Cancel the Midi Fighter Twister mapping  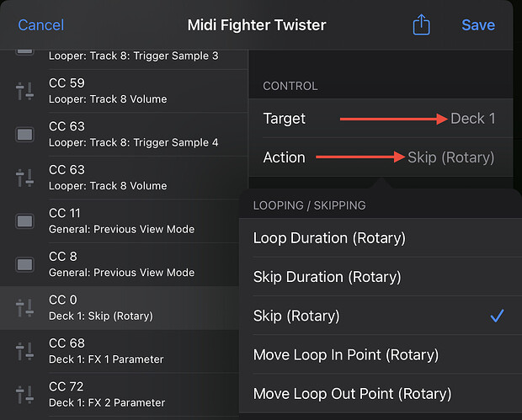coord(40,25)
